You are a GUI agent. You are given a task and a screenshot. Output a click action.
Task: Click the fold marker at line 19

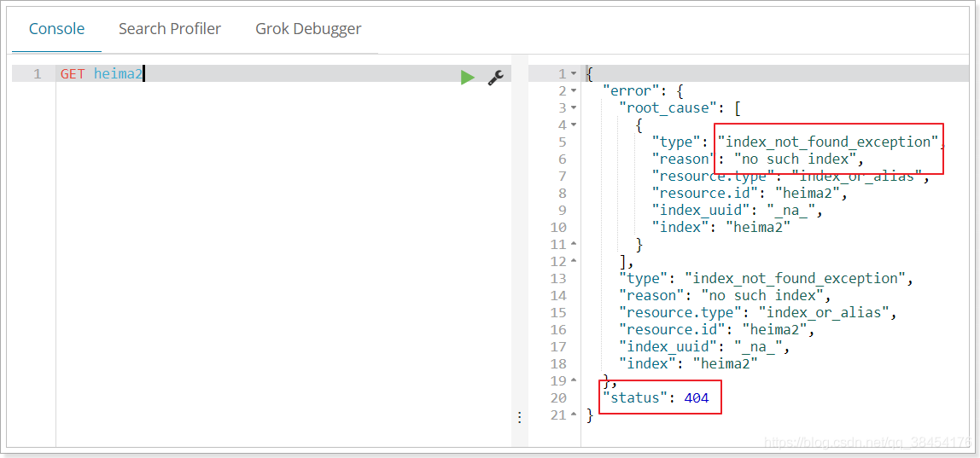(x=575, y=380)
